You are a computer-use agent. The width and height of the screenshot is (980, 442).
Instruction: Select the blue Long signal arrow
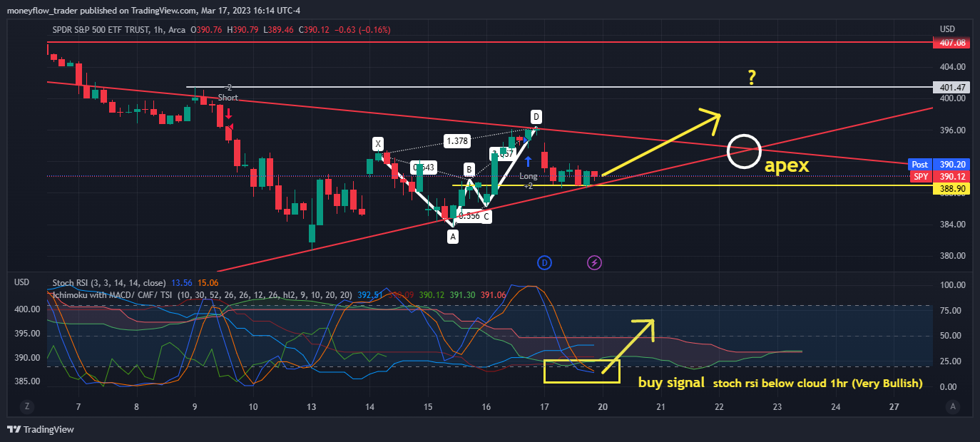529,162
